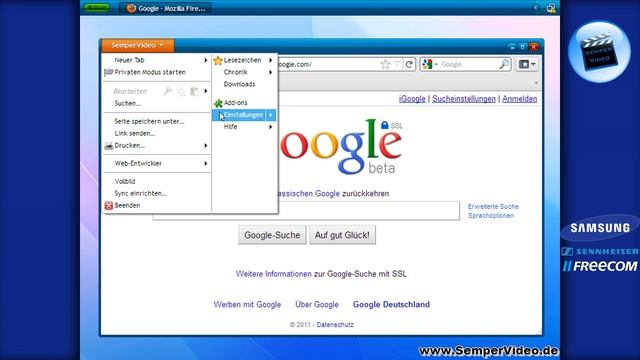The image size is (640, 360).
Task: Expand the Chronik submenu arrow
Action: pos(270,72)
